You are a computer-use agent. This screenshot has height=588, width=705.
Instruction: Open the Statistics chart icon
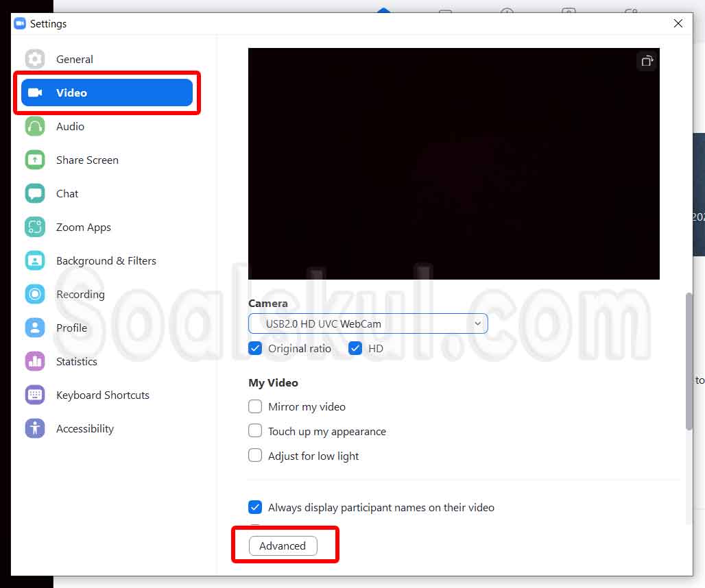[34, 361]
